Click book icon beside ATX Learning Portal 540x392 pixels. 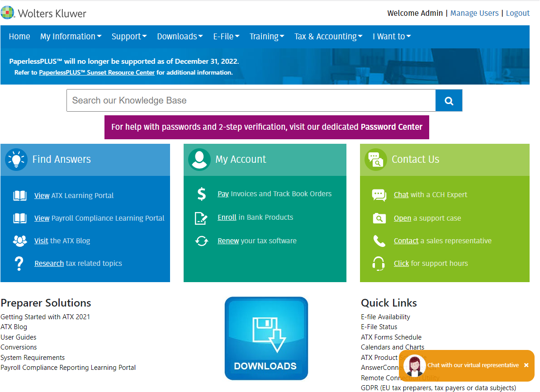click(19, 195)
